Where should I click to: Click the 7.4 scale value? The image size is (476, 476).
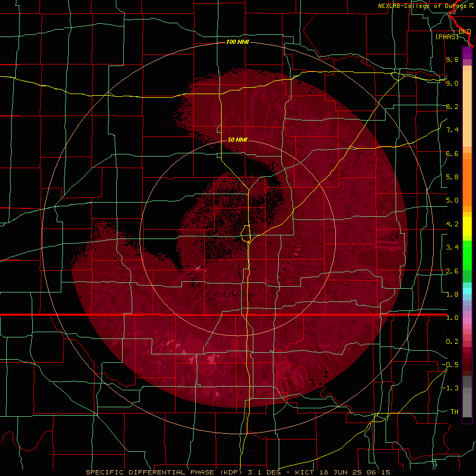point(452,130)
